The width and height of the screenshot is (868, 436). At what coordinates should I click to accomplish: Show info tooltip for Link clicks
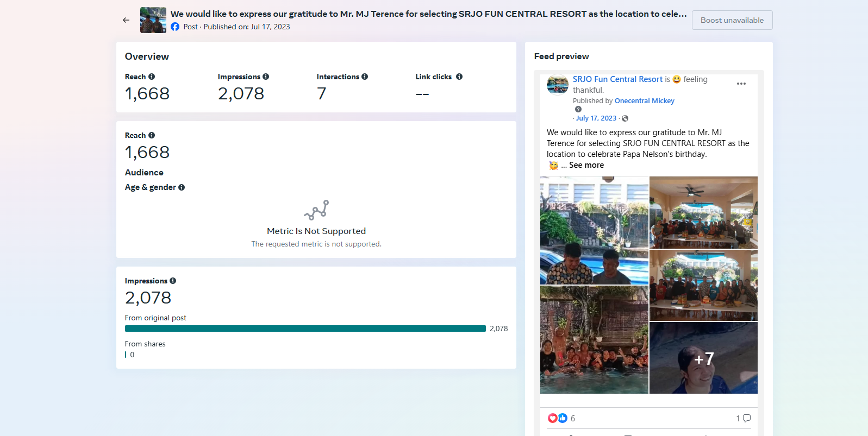pos(459,77)
